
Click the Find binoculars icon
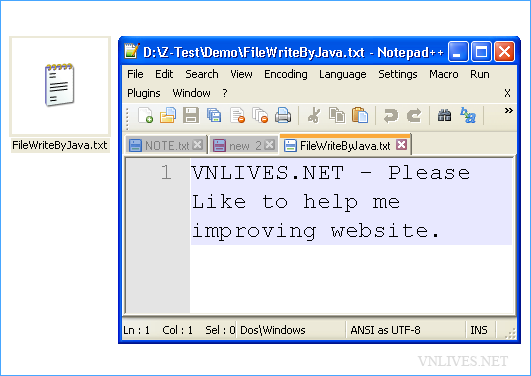[444, 115]
